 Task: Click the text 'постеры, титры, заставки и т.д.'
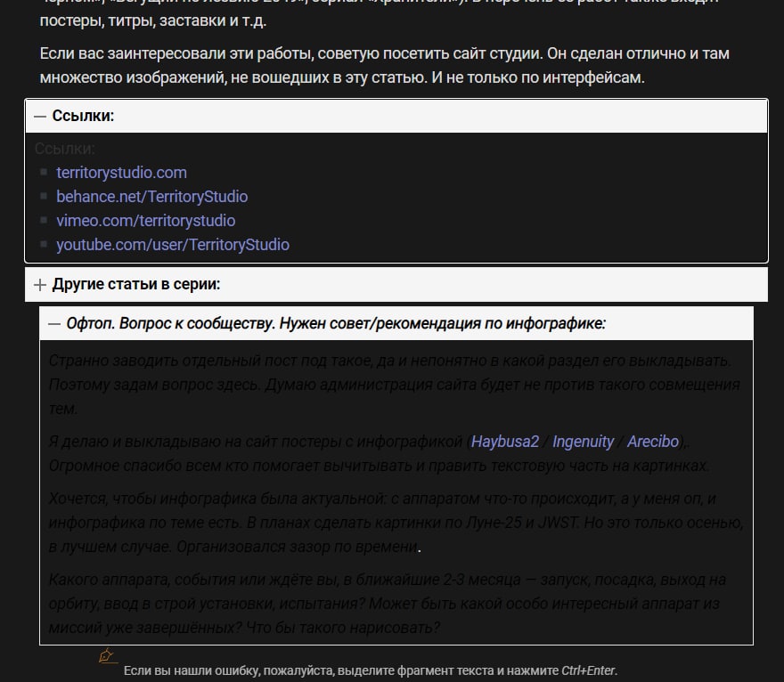click(153, 21)
